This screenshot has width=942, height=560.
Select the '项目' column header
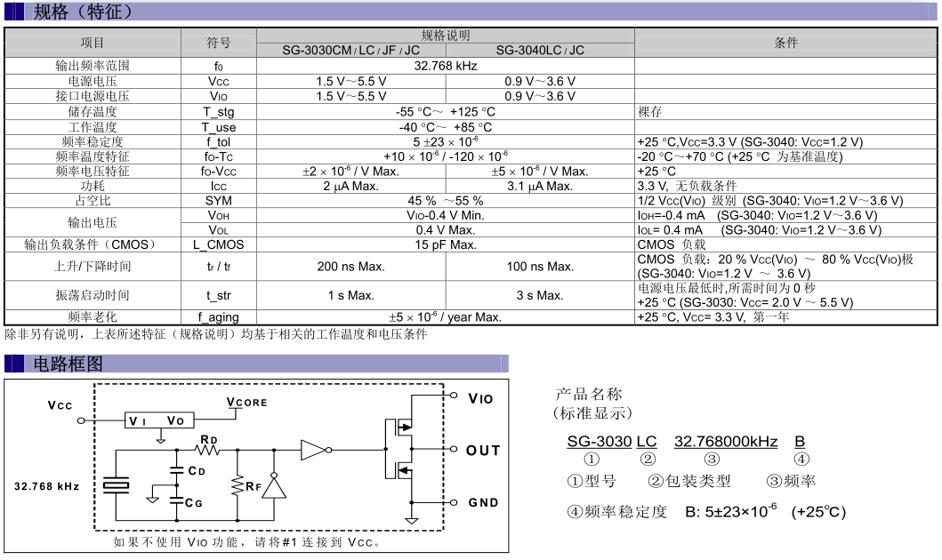click(93, 43)
